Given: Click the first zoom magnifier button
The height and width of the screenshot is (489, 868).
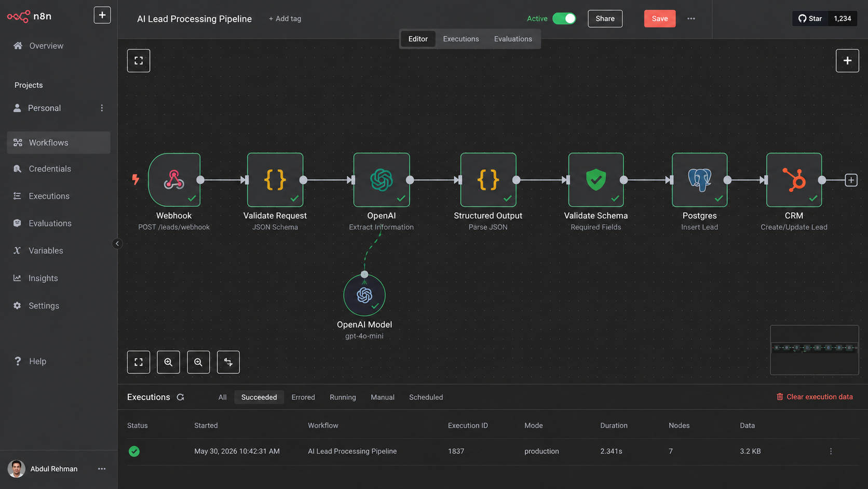Looking at the screenshot, I should (168, 362).
